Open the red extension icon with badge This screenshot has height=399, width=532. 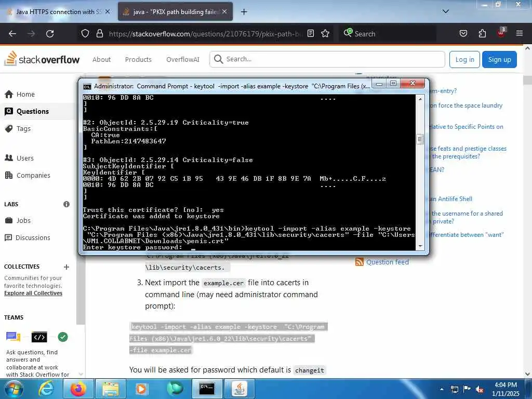tap(501, 32)
